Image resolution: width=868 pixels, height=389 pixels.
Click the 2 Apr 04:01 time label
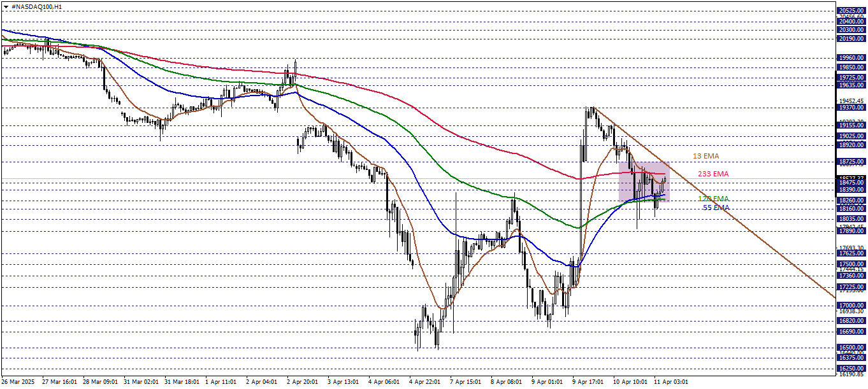tap(262, 382)
